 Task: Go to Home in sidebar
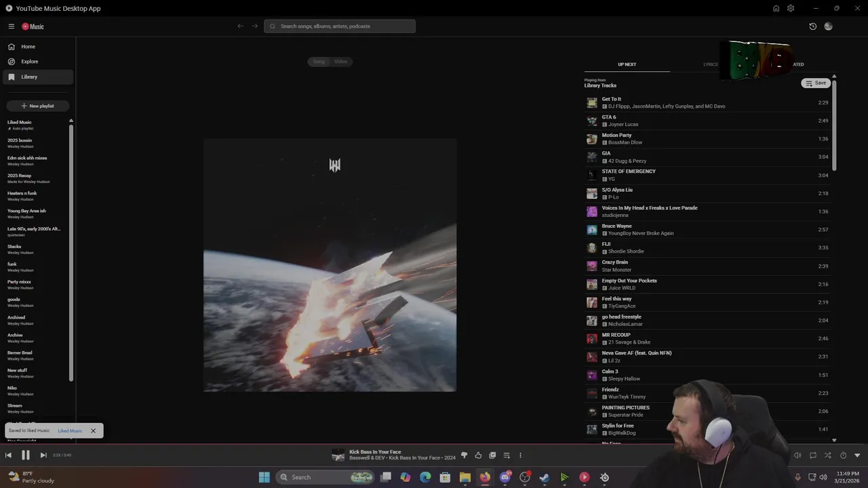(37, 47)
